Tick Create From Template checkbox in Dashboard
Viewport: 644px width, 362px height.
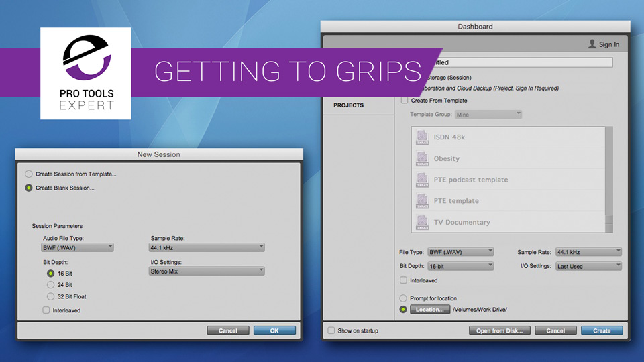tap(405, 100)
